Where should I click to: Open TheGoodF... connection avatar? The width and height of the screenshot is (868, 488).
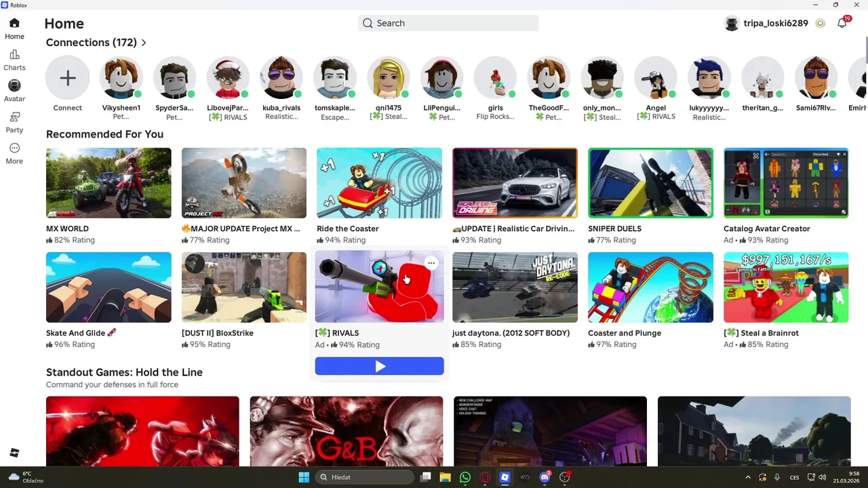(x=549, y=78)
